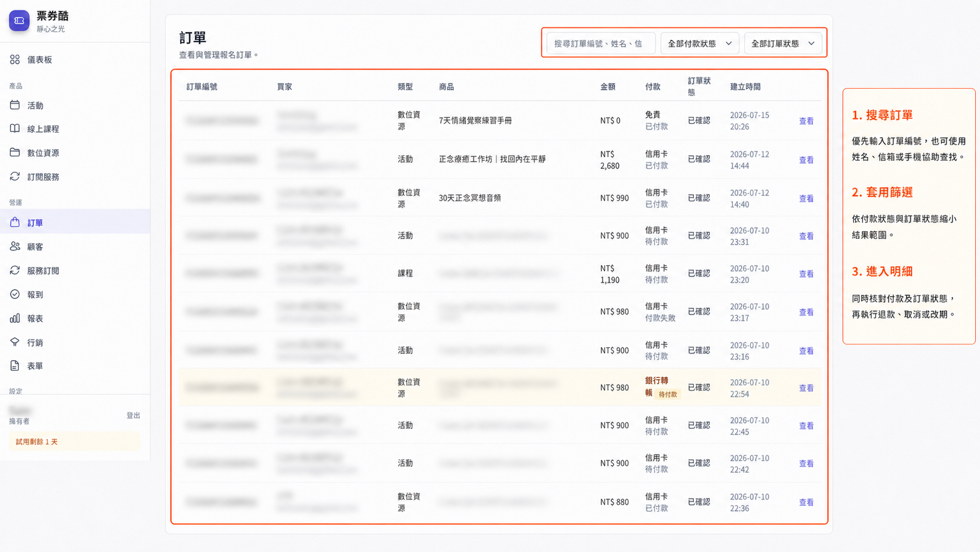Image resolution: width=980 pixels, height=552 pixels.
Task: Click the 行銷 marketing icon
Action: (15, 342)
